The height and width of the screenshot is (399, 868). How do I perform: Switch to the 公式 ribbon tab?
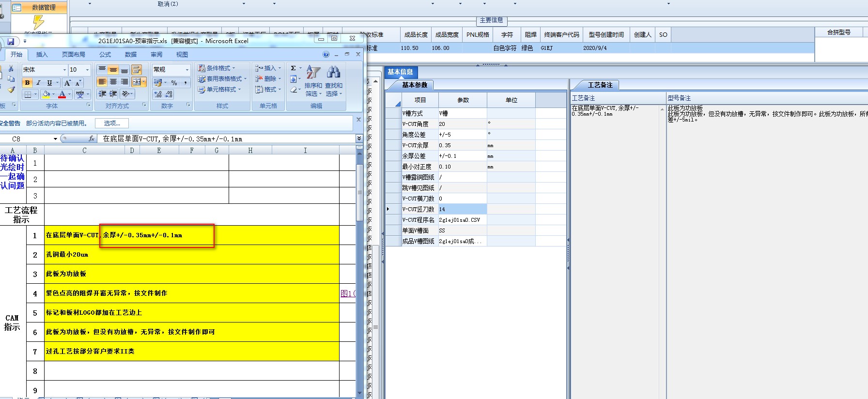[x=105, y=55]
